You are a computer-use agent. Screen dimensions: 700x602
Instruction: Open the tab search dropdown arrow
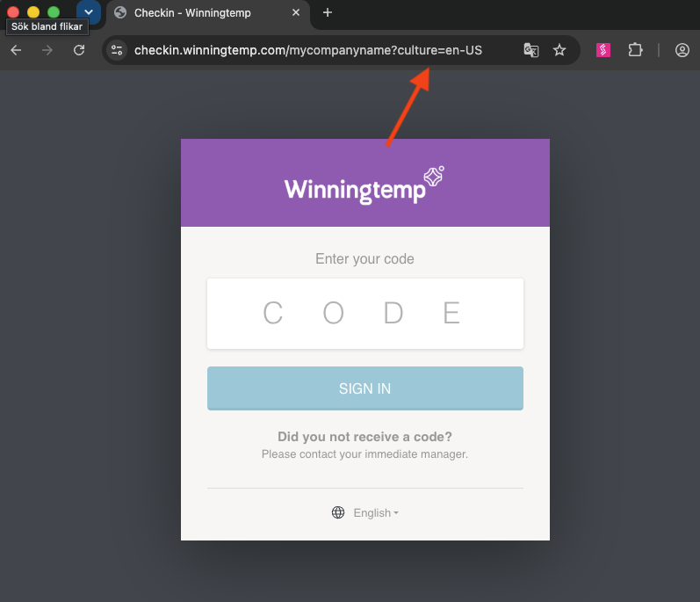click(x=89, y=11)
